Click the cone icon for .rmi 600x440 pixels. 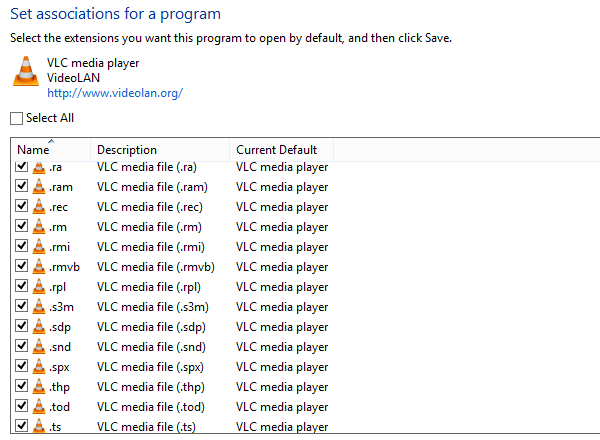coord(39,246)
